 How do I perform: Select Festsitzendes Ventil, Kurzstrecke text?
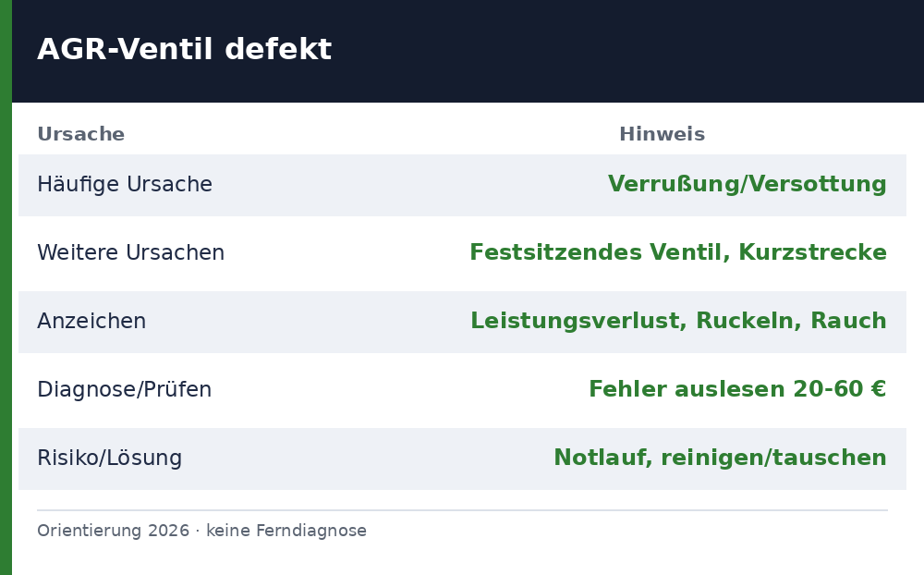click(x=678, y=252)
